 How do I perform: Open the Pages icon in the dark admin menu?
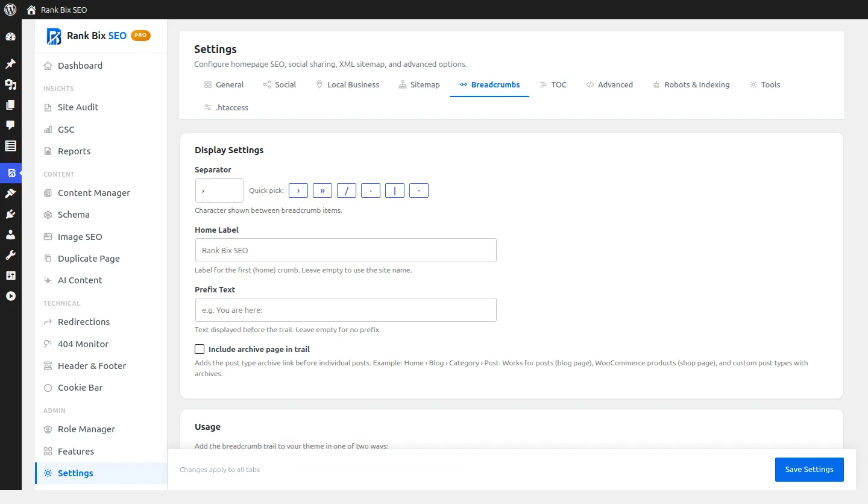coord(10,105)
